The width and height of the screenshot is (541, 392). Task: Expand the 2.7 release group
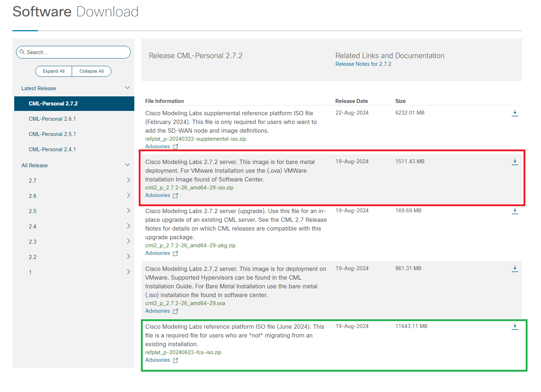(128, 180)
